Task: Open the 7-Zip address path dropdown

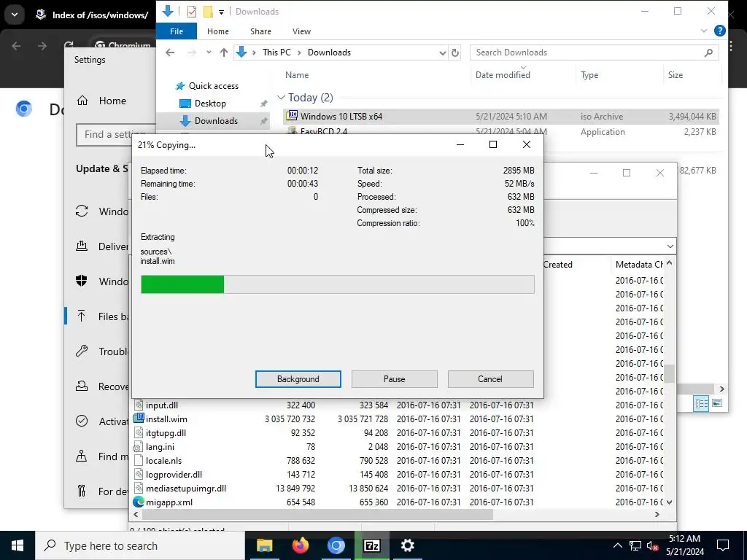Action: (x=670, y=246)
